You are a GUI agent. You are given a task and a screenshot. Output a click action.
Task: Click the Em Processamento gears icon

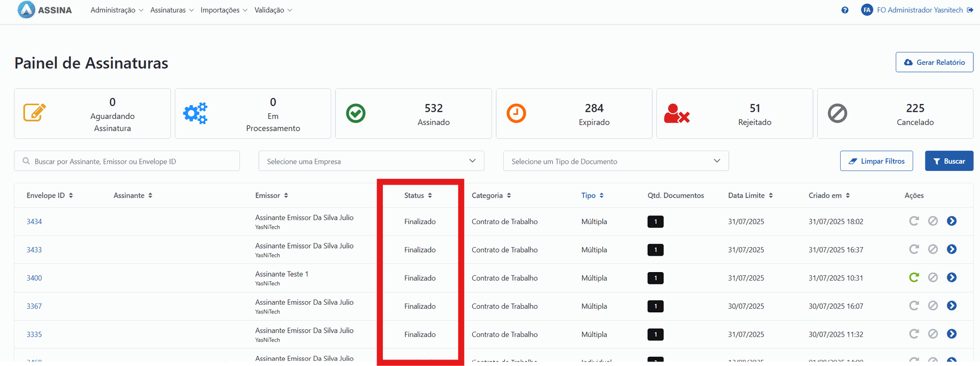point(195,113)
